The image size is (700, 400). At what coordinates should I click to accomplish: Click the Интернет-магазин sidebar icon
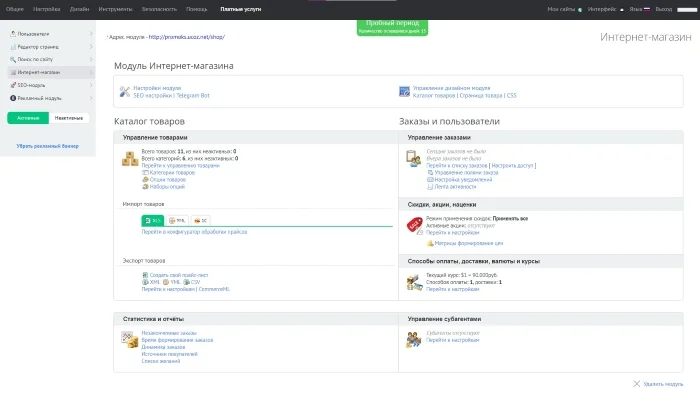click(13, 72)
